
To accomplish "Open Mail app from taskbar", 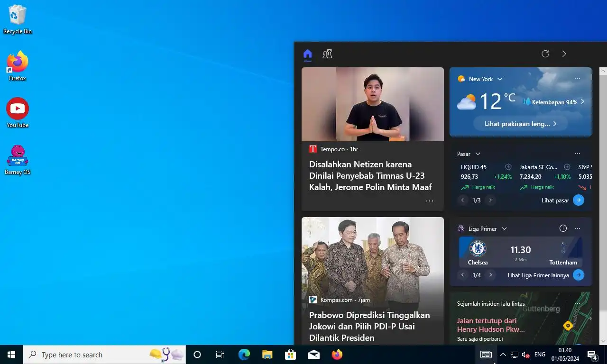I will pyautogui.click(x=313, y=355).
